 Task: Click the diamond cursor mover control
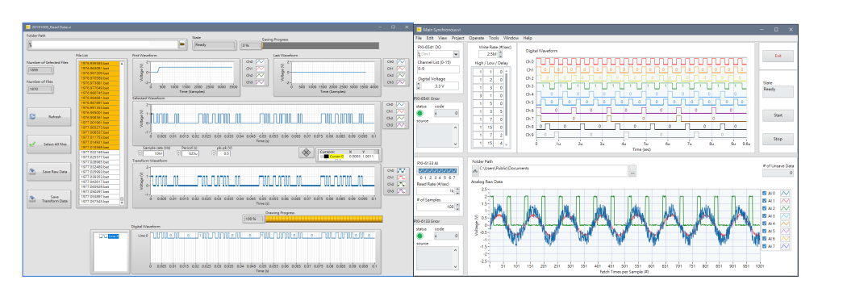click(305, 153)
